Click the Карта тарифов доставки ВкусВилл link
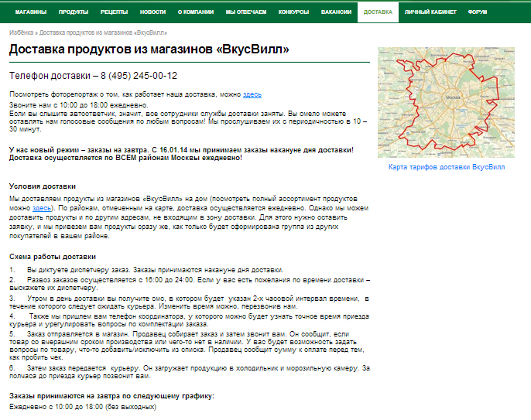Viewport: 531px width, 420px height. (x=447, y=167)
